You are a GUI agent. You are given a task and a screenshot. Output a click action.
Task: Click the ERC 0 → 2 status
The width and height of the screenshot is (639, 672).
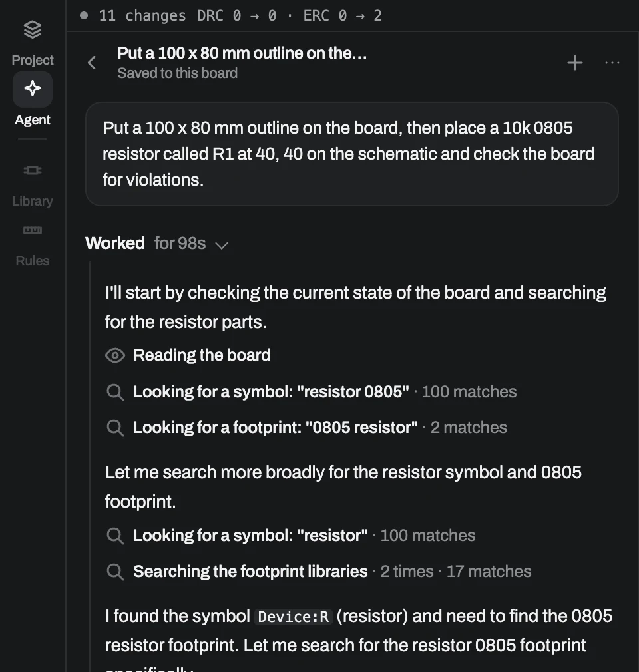tap(342, 16)
